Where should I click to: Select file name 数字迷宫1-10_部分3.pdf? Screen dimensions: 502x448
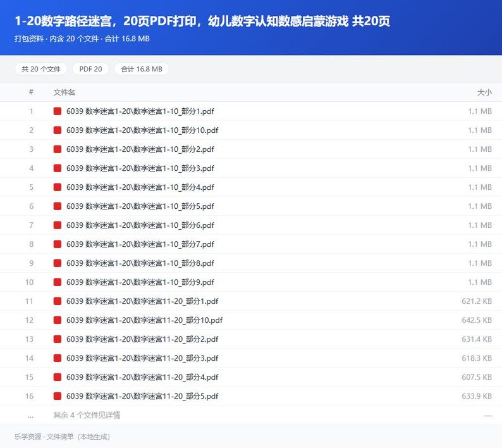pos(140,168)
